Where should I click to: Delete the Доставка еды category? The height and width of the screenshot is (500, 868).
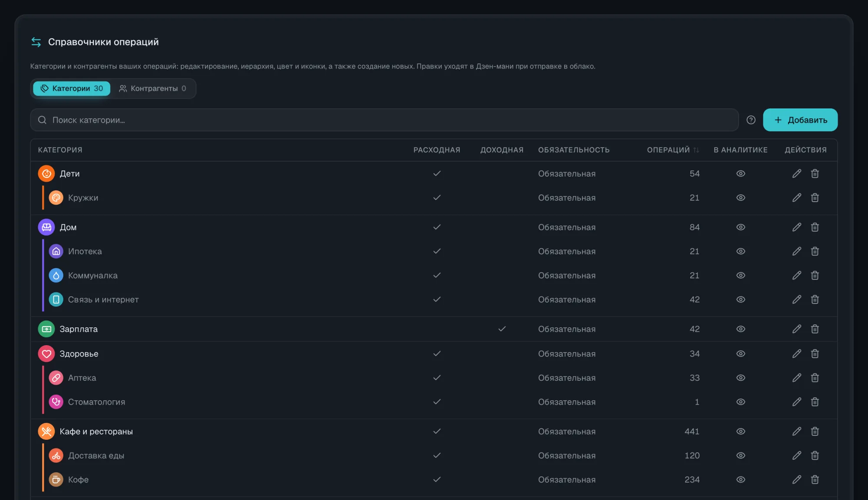pos(815,456)
